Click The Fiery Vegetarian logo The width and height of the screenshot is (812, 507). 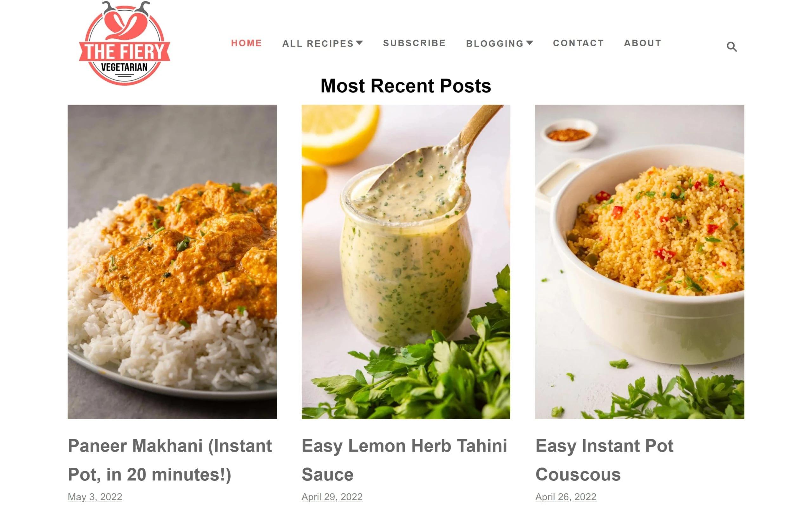pos(124,43)
